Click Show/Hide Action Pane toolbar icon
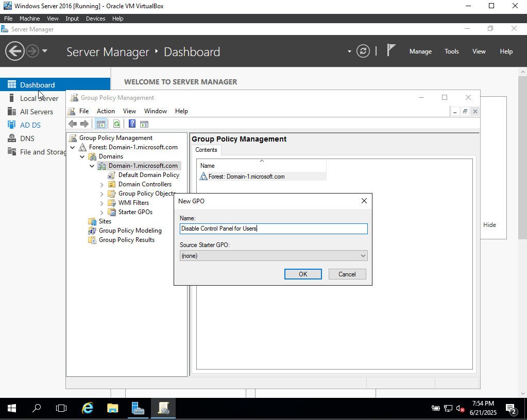527x420 pixels. tap(144, 124)
